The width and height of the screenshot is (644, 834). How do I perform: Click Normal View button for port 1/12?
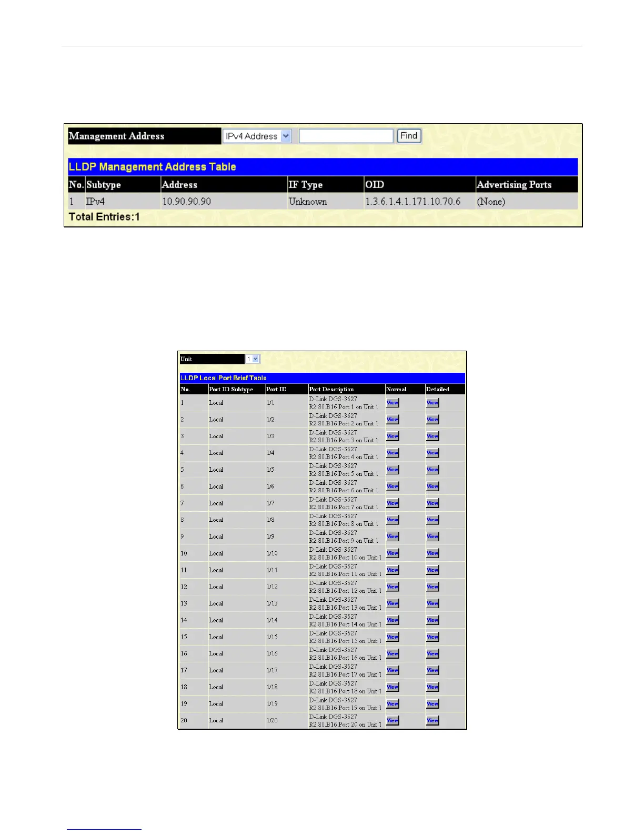(x=393, y=587)
